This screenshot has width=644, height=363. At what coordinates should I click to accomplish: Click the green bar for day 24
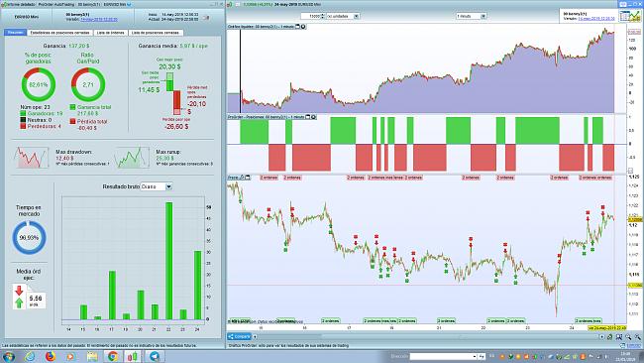[197, 285]
